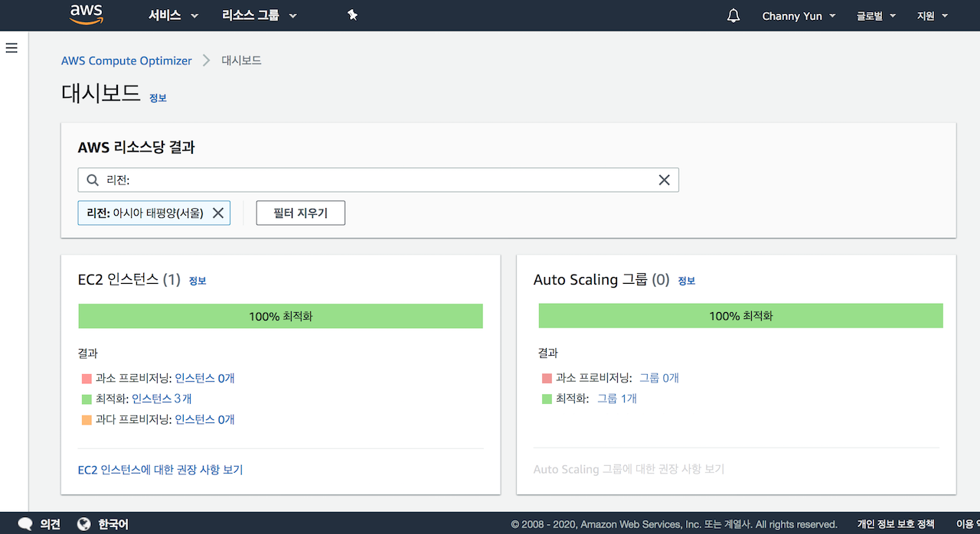Viewport: 980px width, 534px height.
Task: Click the EC2 인스턴스 (1) heading
Action: click(x=129, y=280)
